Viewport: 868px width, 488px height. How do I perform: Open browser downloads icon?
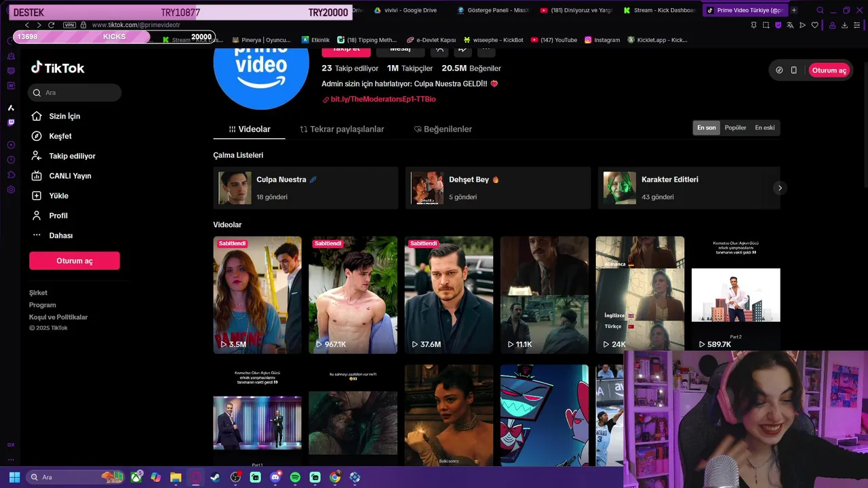(844, 25)
